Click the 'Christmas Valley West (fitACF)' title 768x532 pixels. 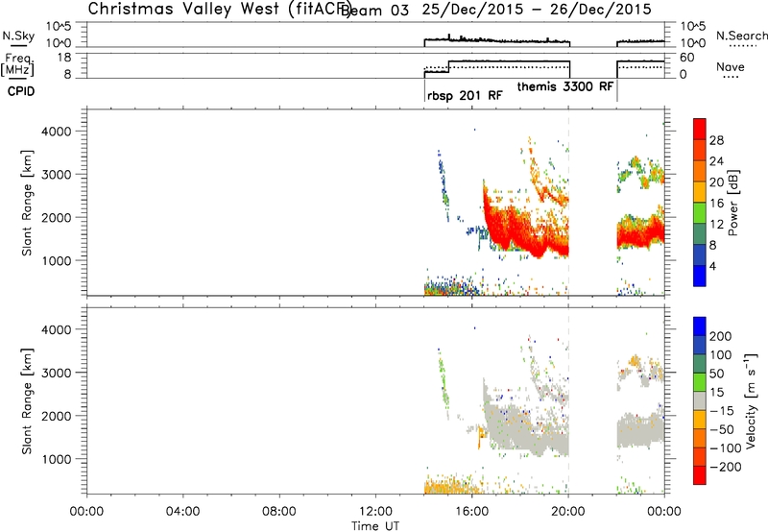pyautogui.click(x=219, y=9)
